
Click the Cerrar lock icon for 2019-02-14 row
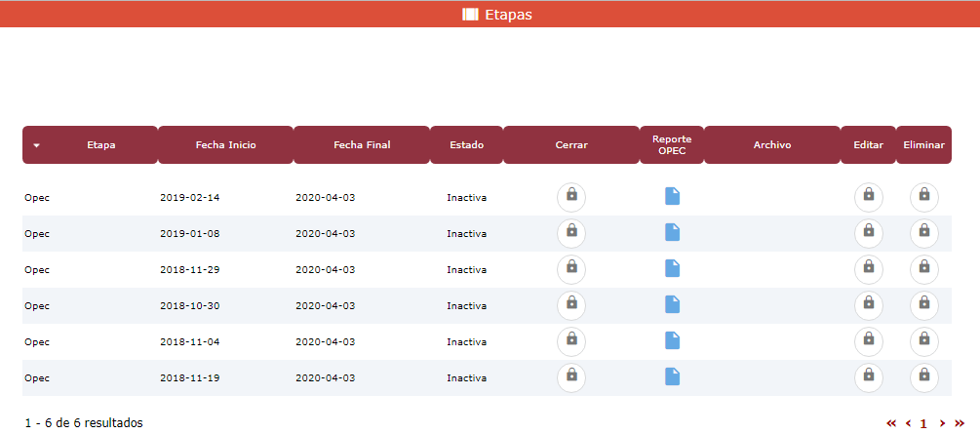pos(571,197)
